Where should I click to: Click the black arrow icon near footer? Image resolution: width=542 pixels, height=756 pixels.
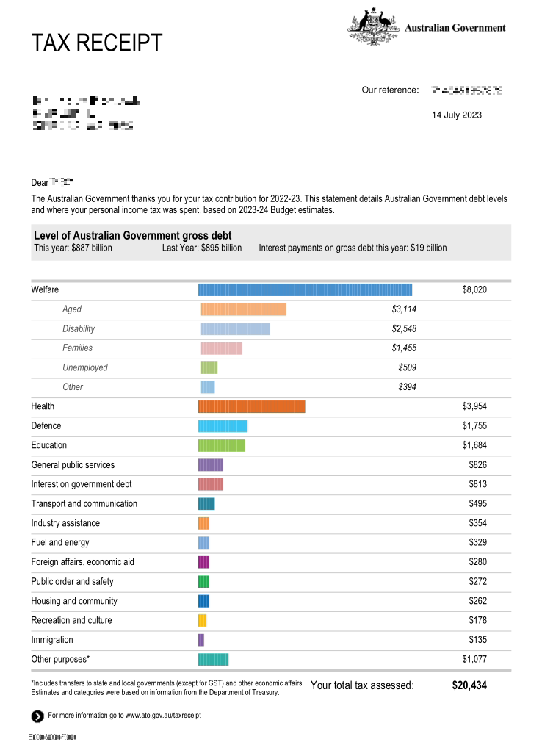point(37,716)
